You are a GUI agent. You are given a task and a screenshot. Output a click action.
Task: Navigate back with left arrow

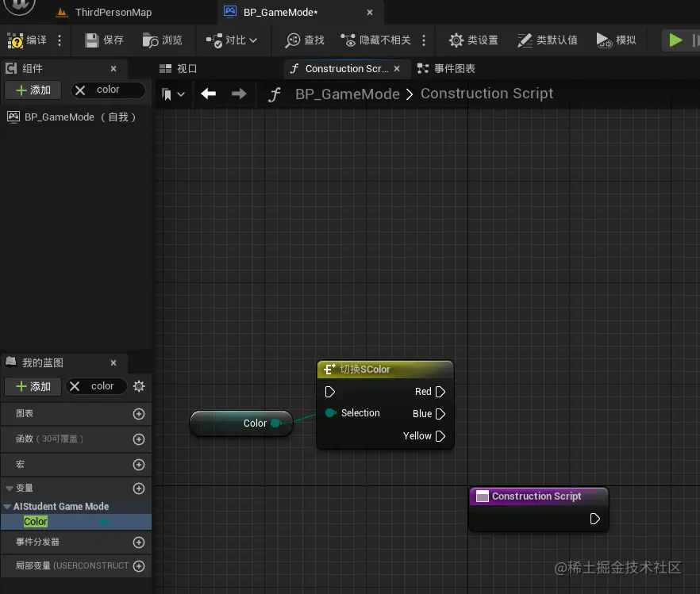(209, 94)
